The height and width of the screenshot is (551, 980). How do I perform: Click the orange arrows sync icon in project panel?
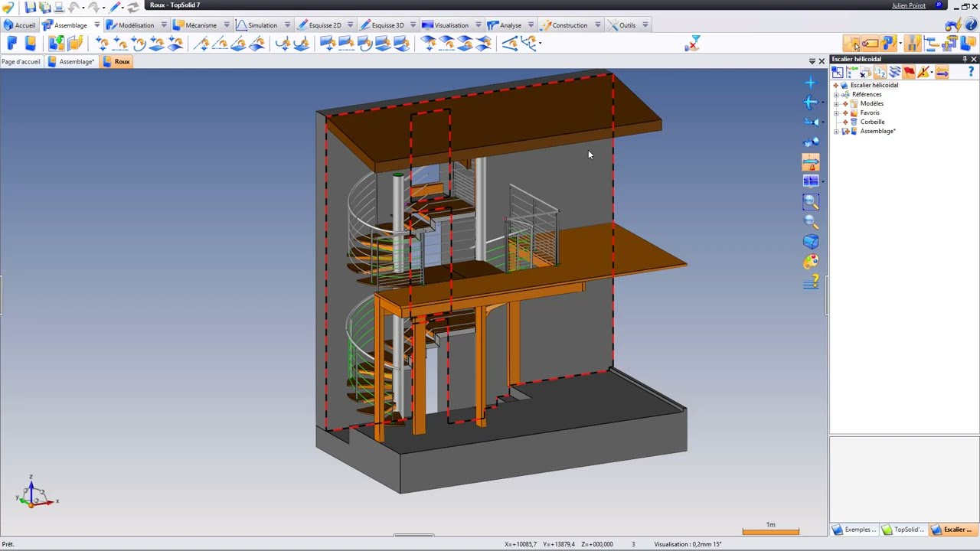[x=942, y=72]
